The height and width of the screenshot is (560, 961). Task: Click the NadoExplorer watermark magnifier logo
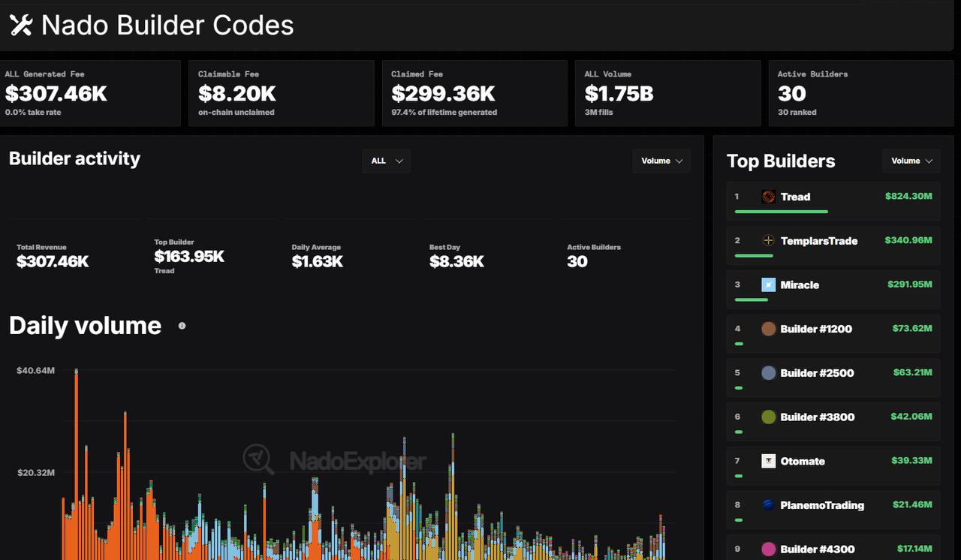coord(259,459)
